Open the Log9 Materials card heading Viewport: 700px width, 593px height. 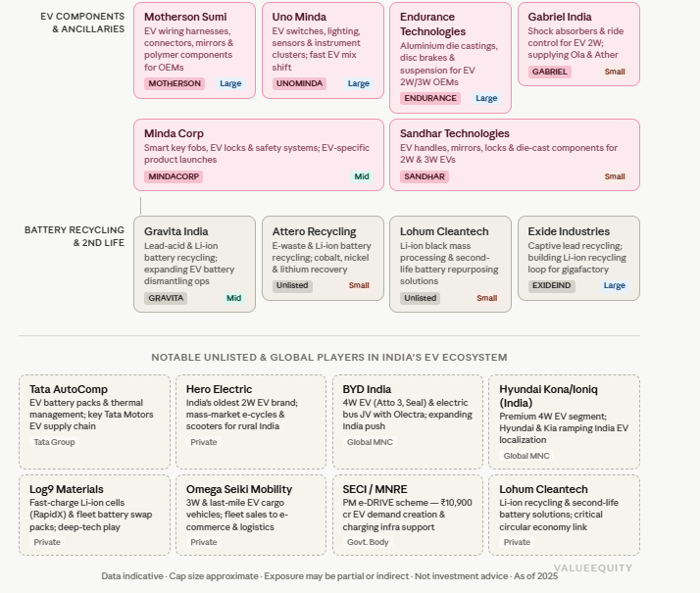[66, 489]
